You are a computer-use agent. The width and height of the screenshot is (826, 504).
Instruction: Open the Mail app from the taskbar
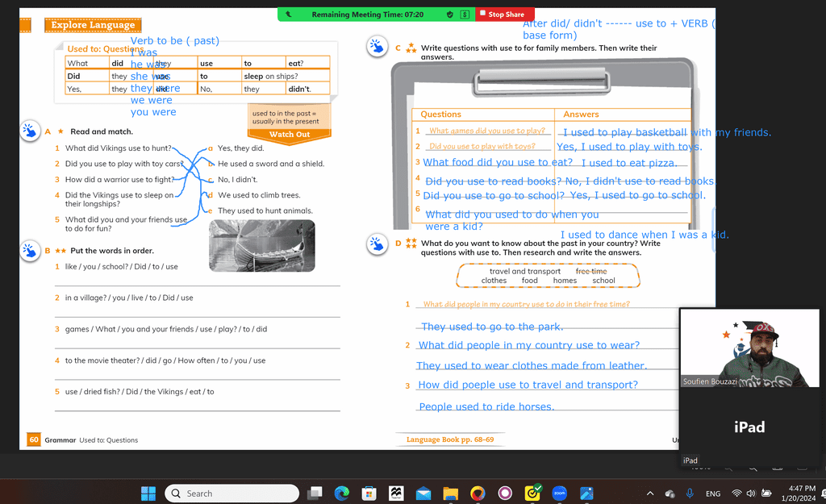pyautogui.click(x=423, y=494)
